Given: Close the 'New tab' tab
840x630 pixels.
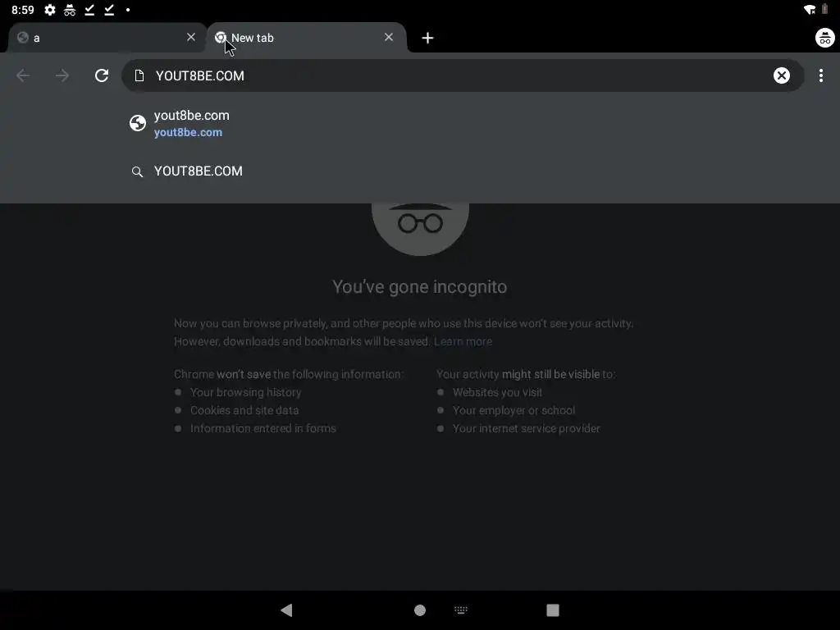Looking at the screenshot, I should (x=389, y=37).
